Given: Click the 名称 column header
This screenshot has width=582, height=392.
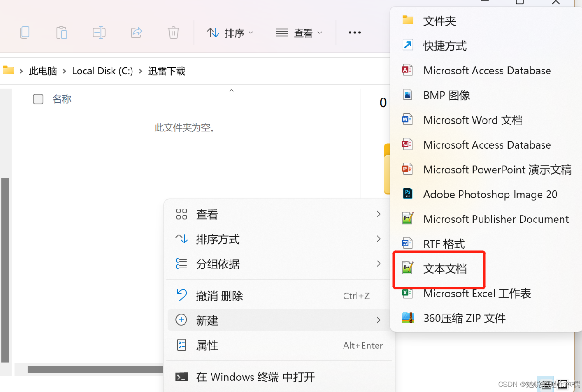Looking at the screenshot, I should click(x=62, y=99).
